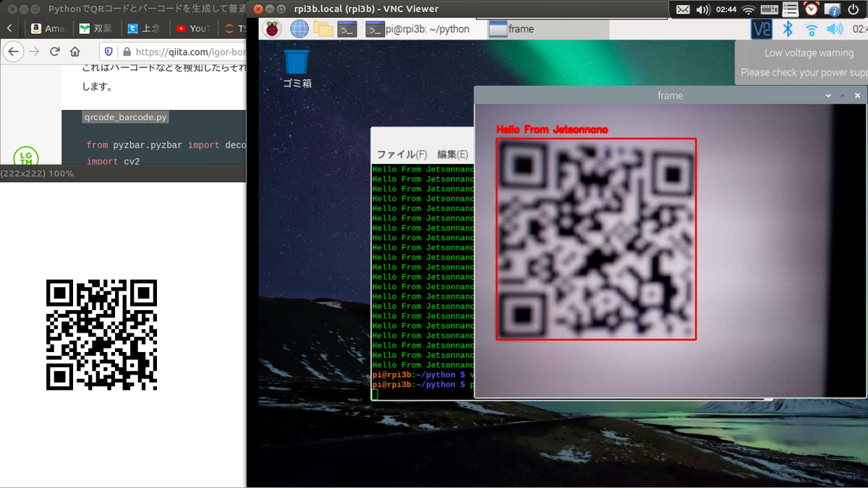Image resolution: width=868 pixels, height=488 pixels.
Task: Open the Ubuntu clock showing 02:44
Action: point(726,9)
